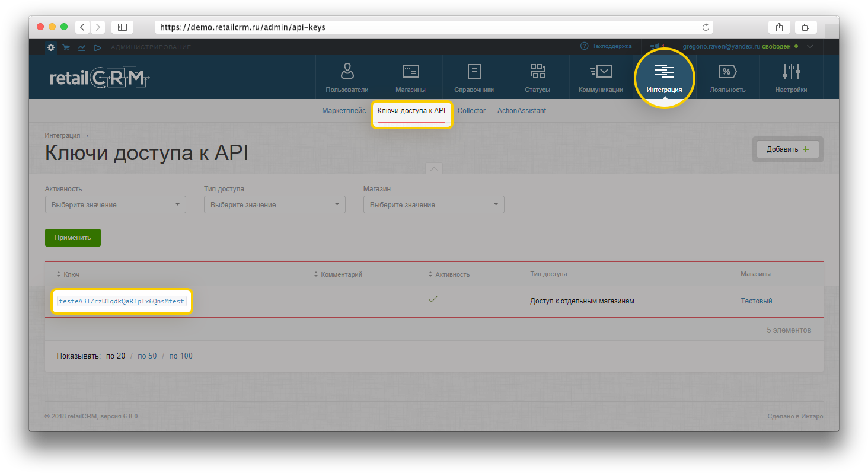Open the Статусы statuses section
This screenshot has height=473, width=868.
tap(537, 78)
